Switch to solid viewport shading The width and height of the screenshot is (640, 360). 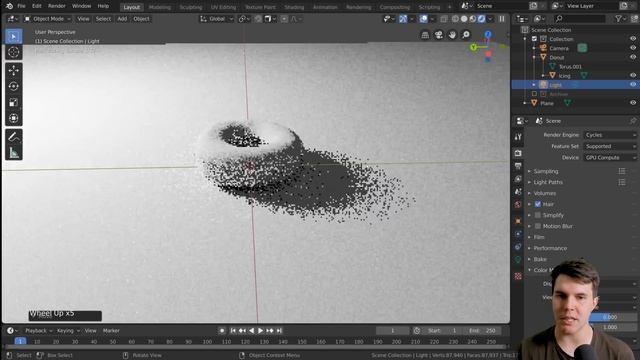coord(464,19)
